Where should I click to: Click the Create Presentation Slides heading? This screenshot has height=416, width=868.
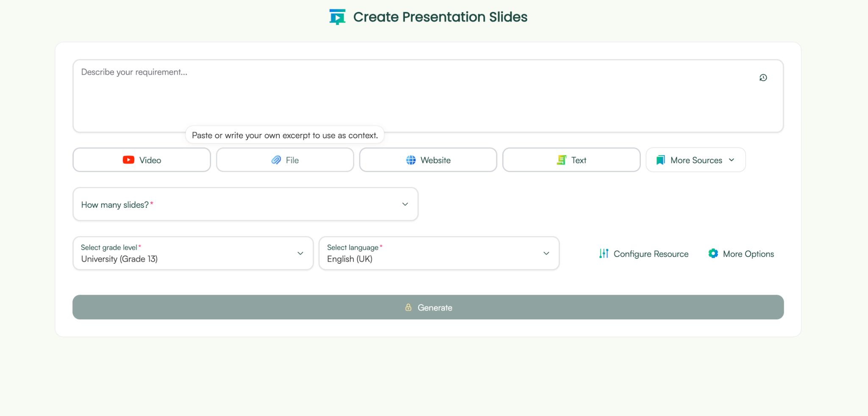(440, 17)
